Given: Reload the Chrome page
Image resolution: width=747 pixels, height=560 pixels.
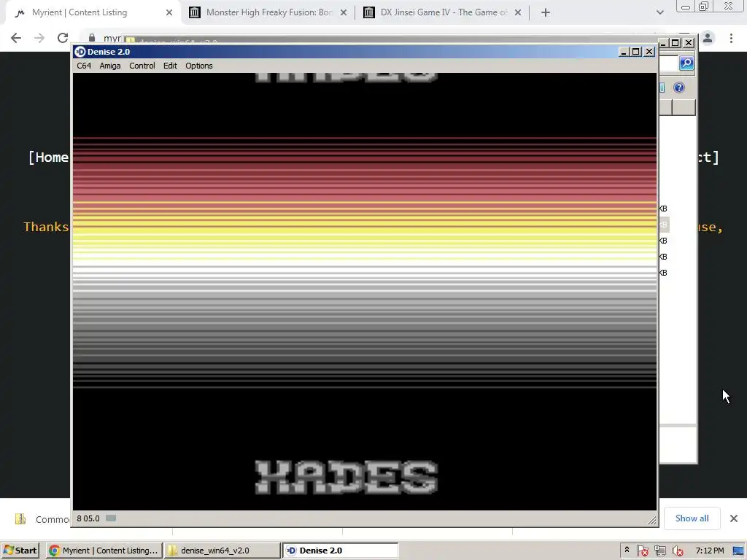Looking at the screenshot, I should 63,38.
